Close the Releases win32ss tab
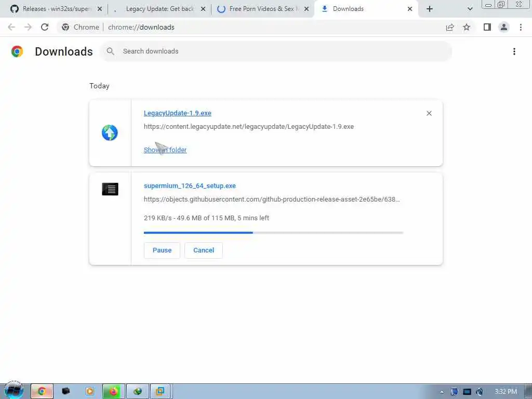 coord(99,9)
